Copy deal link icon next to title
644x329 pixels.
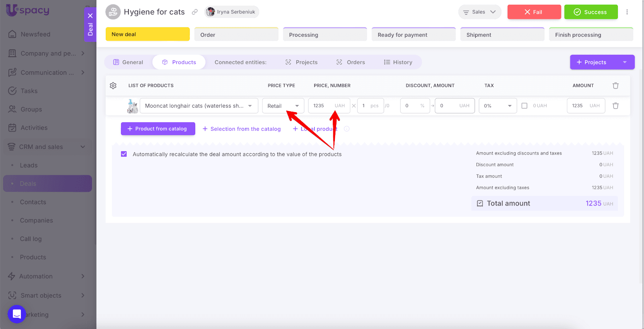[x=195, y=12]
